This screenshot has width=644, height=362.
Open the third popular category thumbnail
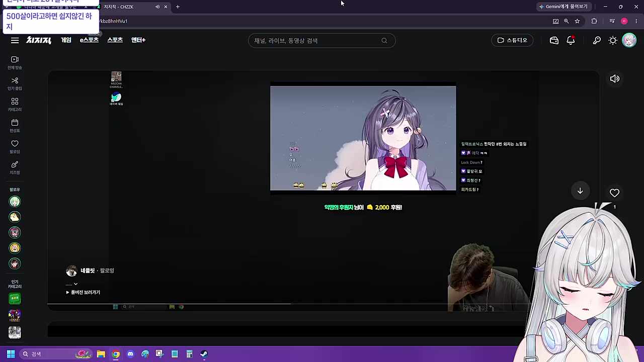coord(15,332)
